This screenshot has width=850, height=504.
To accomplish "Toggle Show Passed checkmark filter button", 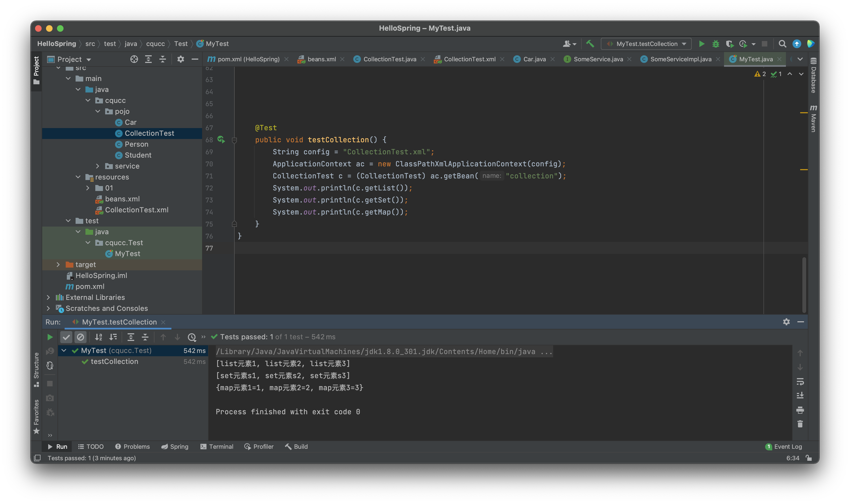I will pos(66,337).
